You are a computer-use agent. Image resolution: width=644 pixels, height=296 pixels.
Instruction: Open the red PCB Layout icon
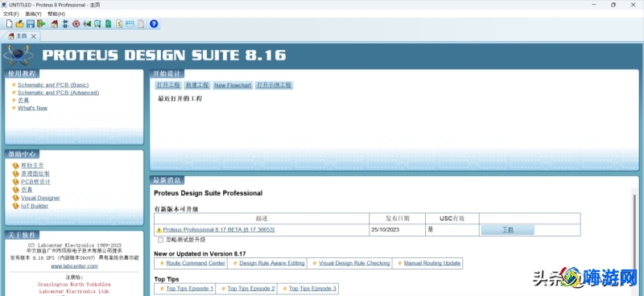pos(76,24)
